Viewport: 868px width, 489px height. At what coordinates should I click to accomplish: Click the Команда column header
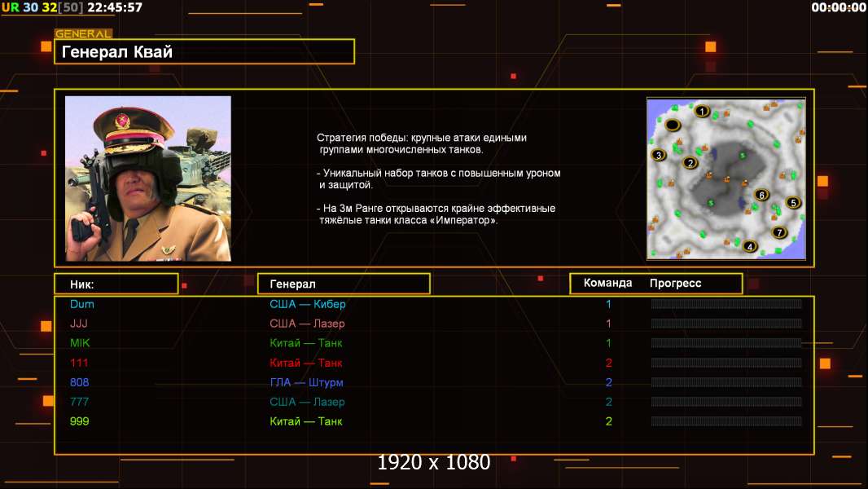[607, 284]
